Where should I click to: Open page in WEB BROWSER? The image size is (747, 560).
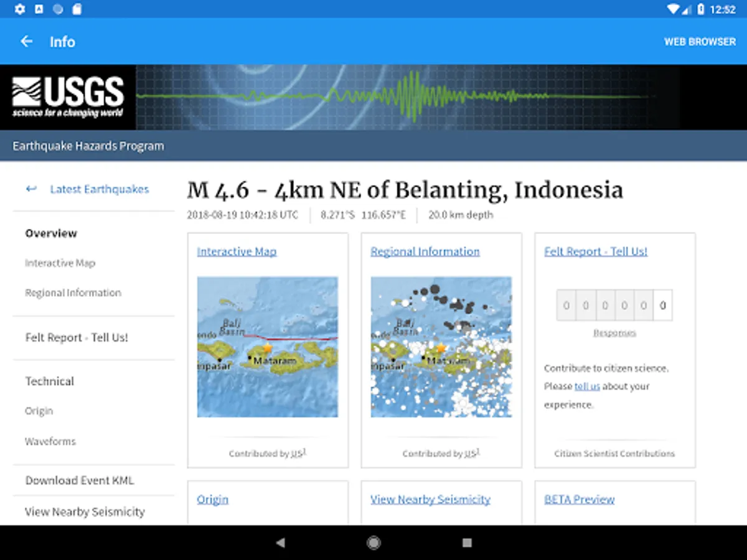[x=700, y=42]
